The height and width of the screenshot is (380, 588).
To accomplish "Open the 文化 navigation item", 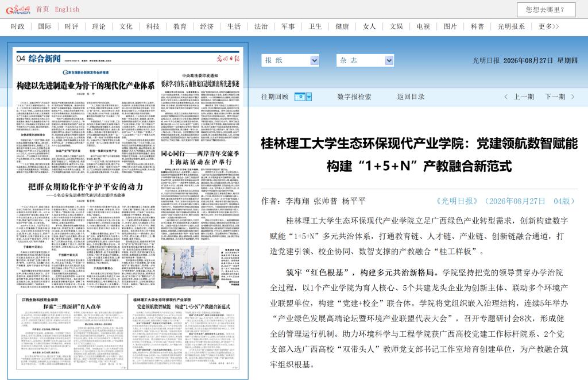I will click(126, 26).
